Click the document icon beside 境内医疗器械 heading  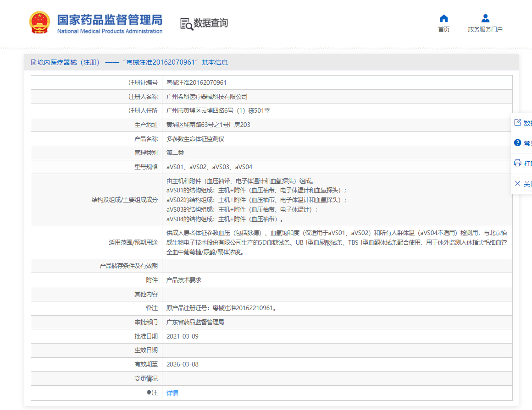coord(33,62)
